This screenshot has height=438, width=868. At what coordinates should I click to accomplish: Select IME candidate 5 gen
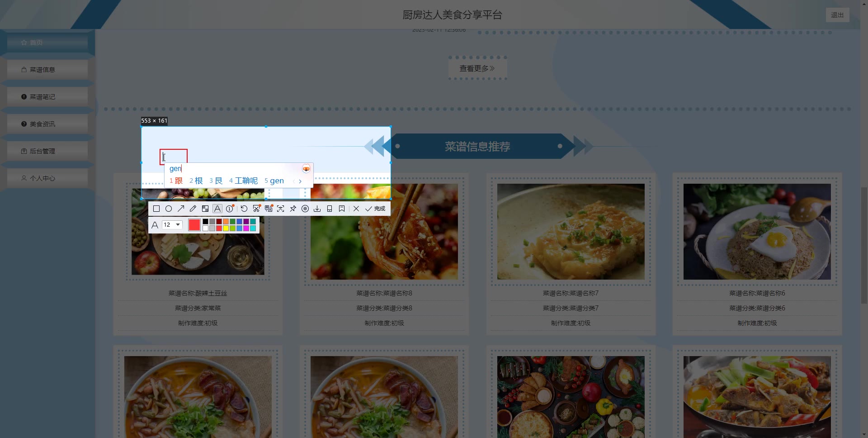coord(274,181)
